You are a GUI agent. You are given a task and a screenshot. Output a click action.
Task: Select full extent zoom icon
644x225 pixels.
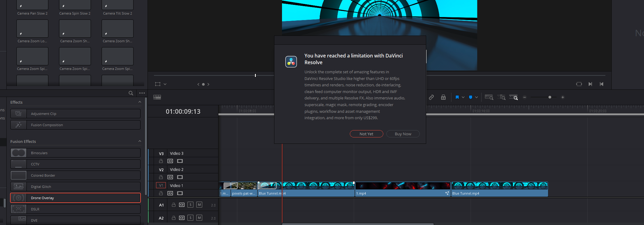coord(489,97)
